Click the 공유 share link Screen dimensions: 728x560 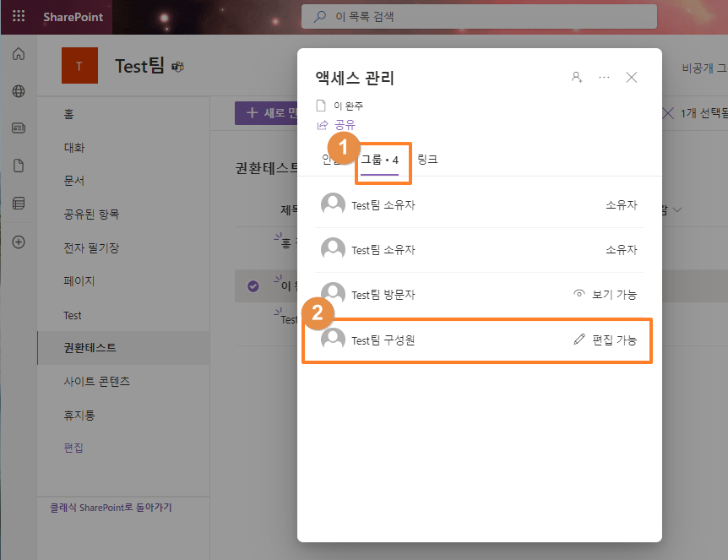(336, 125)
